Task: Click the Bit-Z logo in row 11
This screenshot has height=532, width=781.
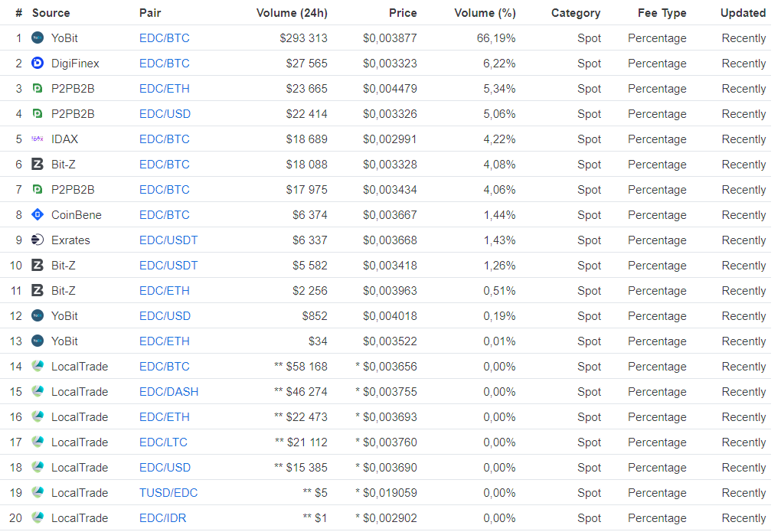Action: pyautogui.click(x=38, y=290)
